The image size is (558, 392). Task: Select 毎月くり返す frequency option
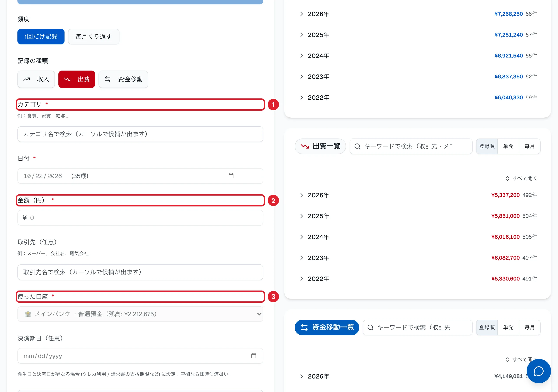[x=94, y=37]
